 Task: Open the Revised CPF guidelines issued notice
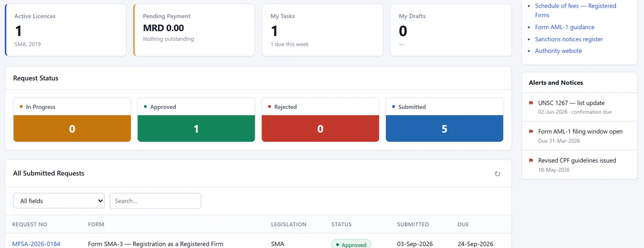579,165
